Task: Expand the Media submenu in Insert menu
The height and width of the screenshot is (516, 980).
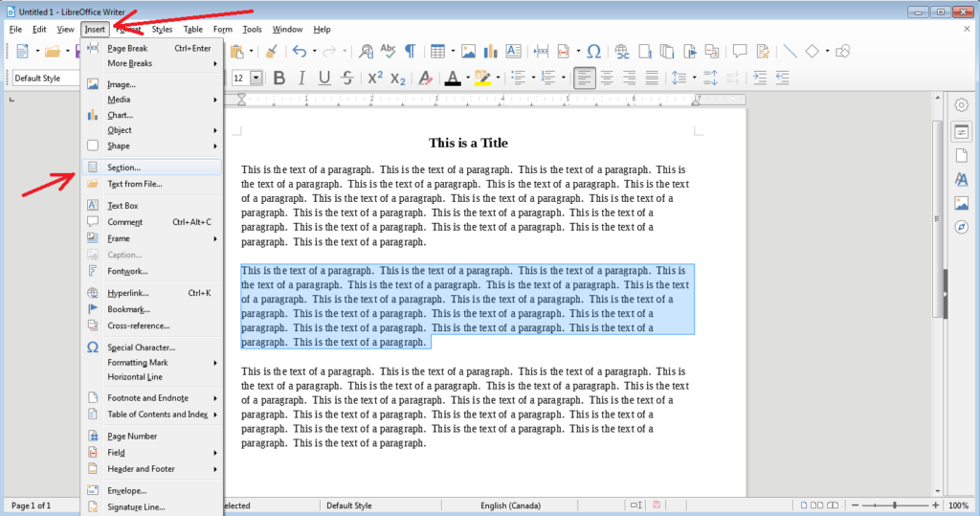Action: [120, 99]
